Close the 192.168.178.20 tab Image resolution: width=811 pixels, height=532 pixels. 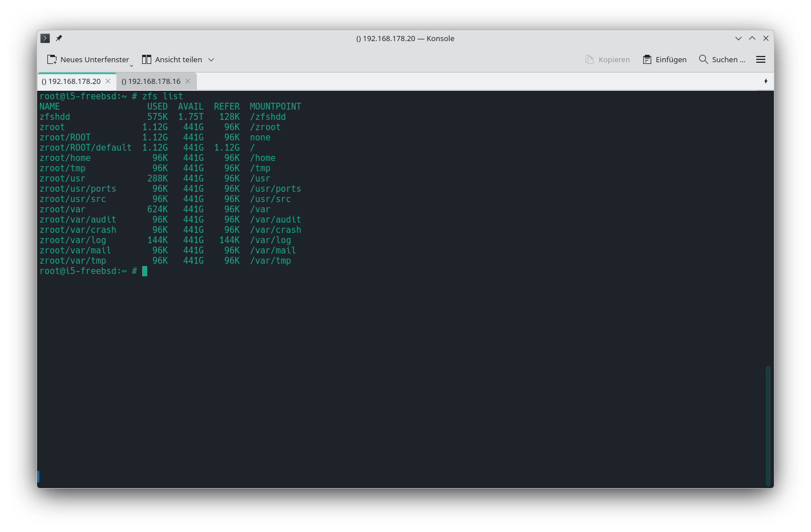pyautogui.click(x=108, y=81)
